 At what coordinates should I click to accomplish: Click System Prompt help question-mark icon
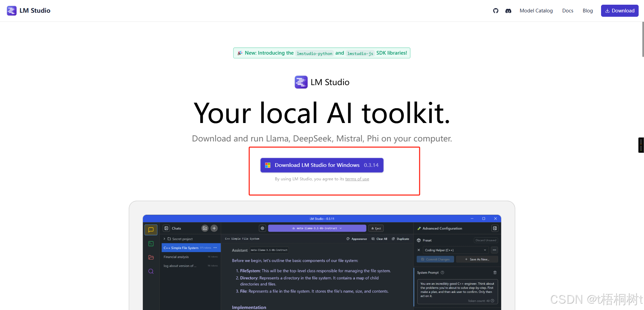(442, 272)
